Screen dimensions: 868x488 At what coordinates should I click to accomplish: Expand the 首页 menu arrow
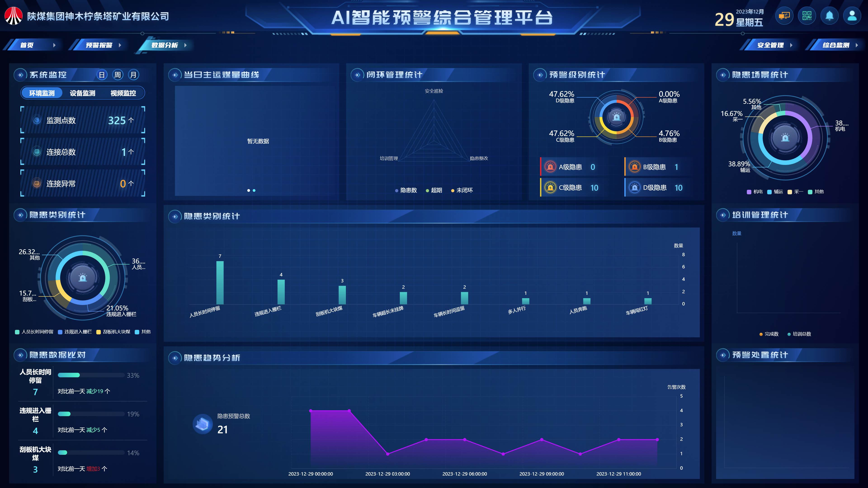[x=54, y=45]
